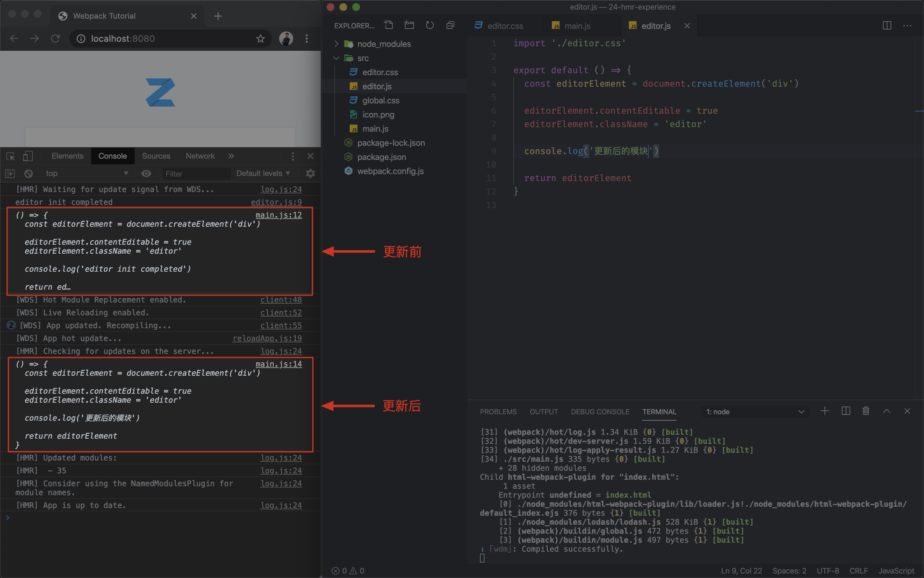
Task: Show more DevTools tabs chevron
Action: [231, 156]
